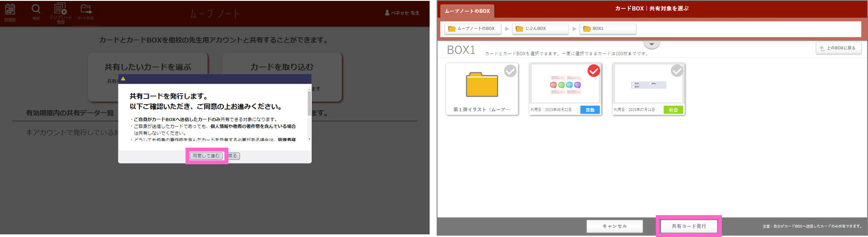Open テンプレート管理 template management icon
The image size is (868, 237).
tap(60, 13)
